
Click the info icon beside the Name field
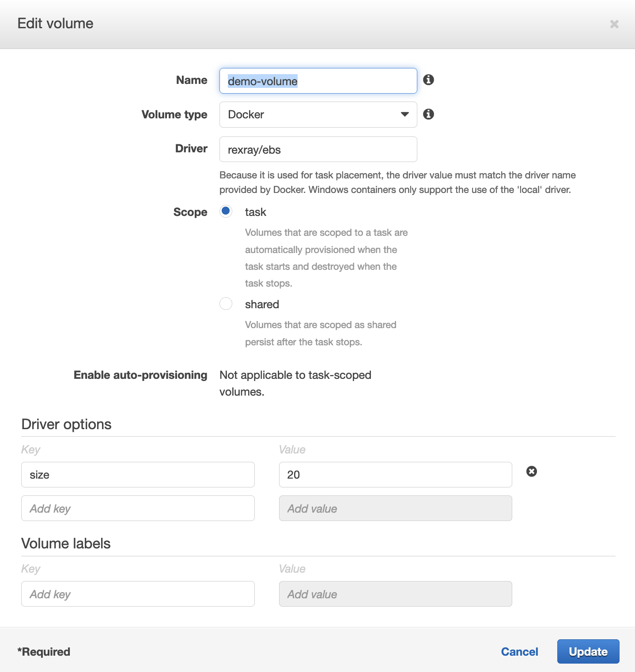(428, 80)
